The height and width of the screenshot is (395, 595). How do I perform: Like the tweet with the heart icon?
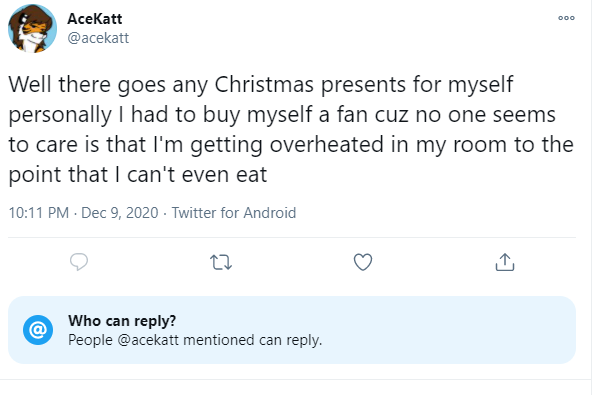coord(363,262)
